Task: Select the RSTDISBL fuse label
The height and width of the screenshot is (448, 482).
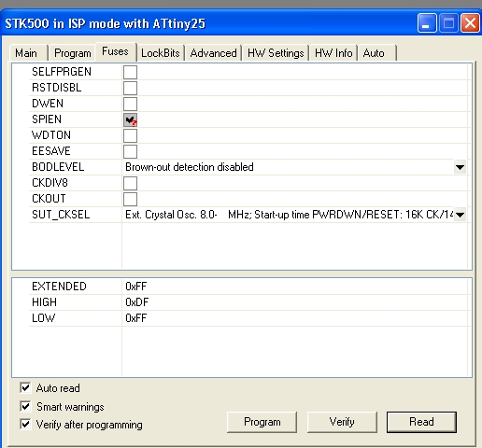Action: click(57, 88)
